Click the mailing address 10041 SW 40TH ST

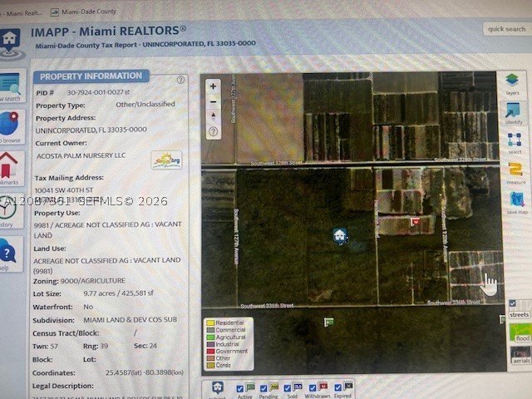[64, 190]
